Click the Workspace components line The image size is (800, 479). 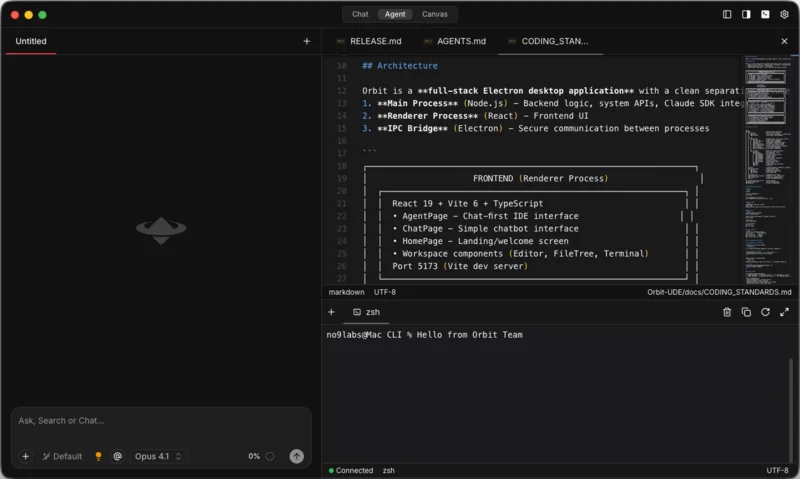[520, 254]
